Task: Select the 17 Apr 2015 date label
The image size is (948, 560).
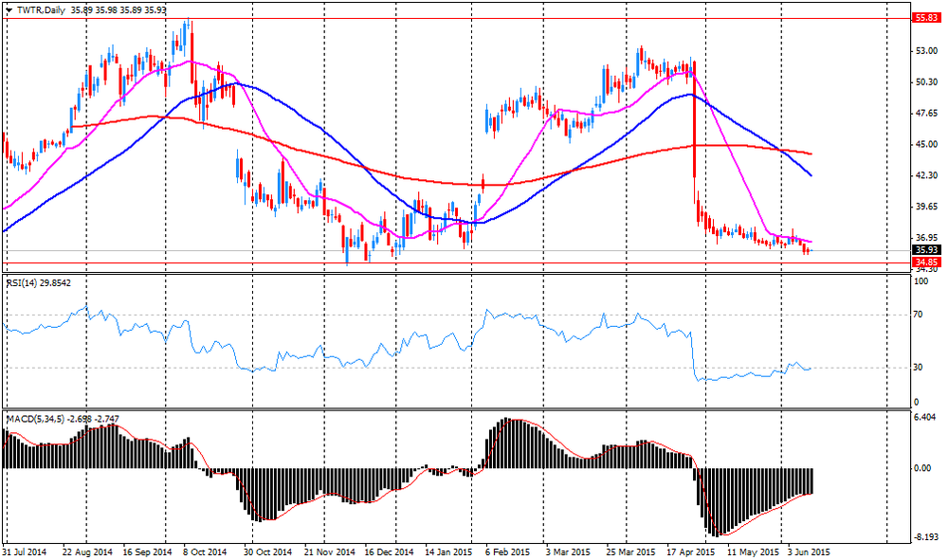Action: [x=690, y=552]
